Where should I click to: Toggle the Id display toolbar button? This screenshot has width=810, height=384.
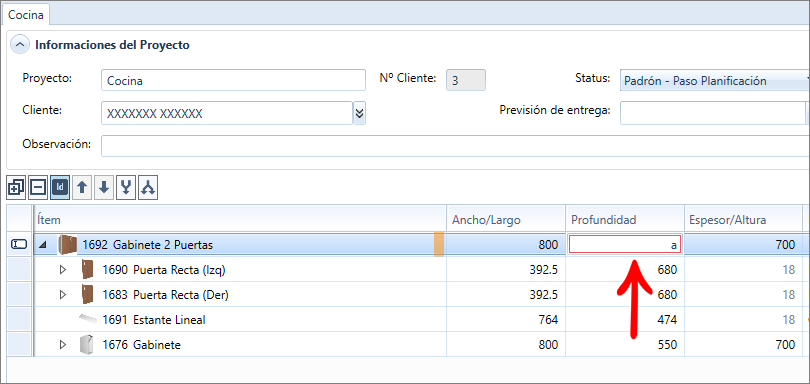(x=60, y=187)
